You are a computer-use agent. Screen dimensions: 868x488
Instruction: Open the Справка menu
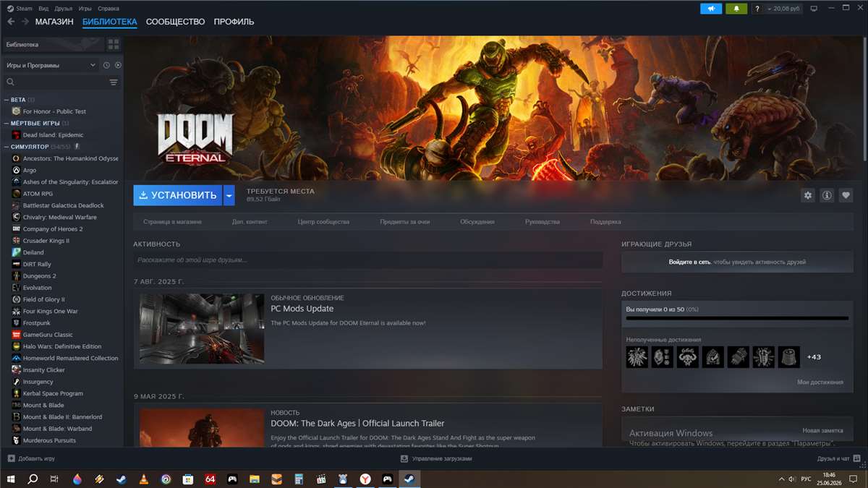[108, 9]
